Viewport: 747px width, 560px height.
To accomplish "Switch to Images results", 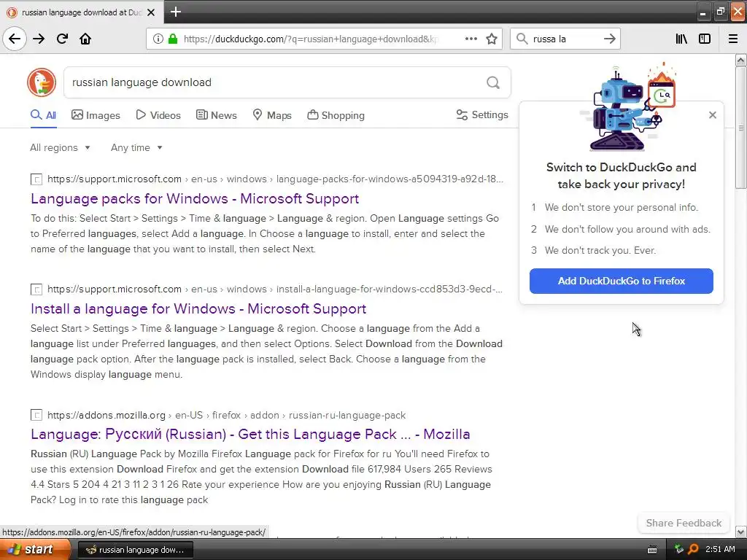I will (96, 115).
